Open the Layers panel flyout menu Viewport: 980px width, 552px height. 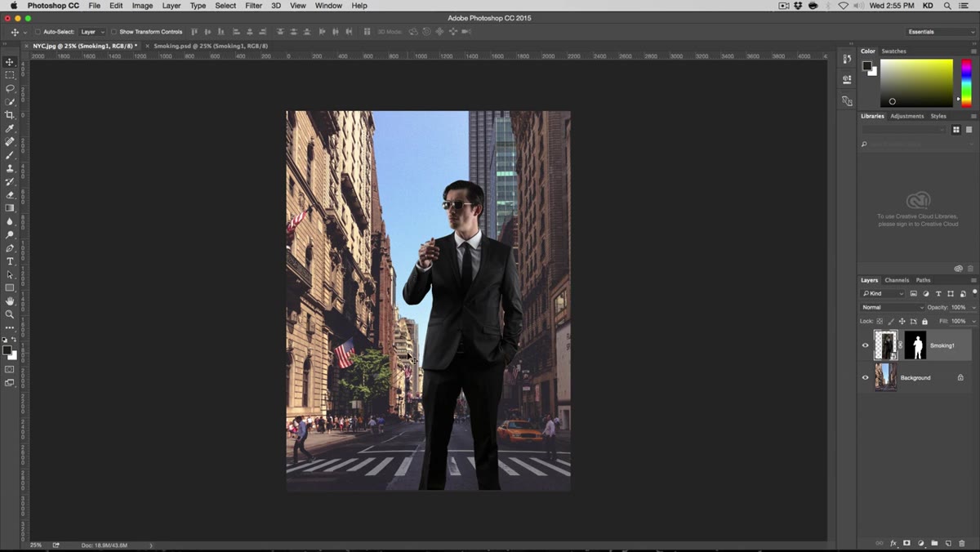[x=973, y=280]
